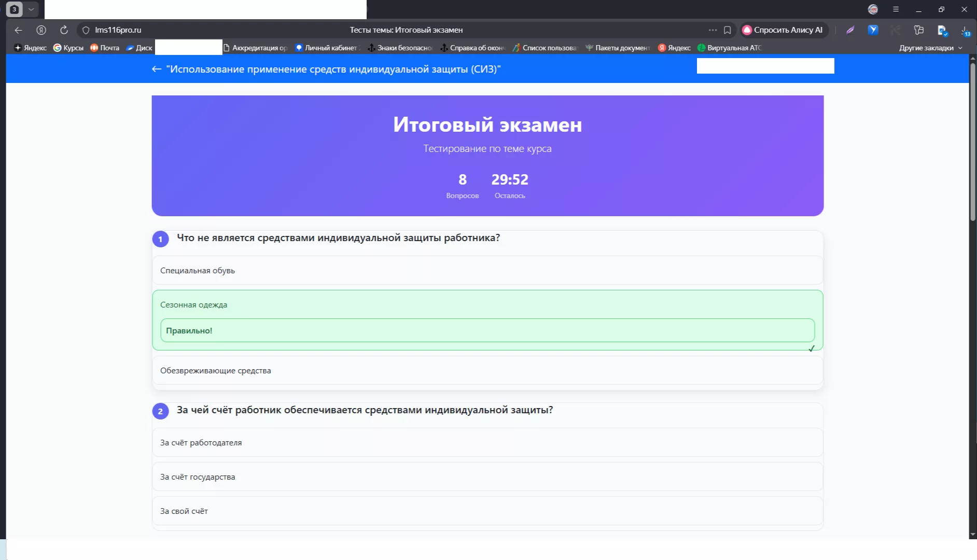Choose За счёт работодателя for question 2

487,442
